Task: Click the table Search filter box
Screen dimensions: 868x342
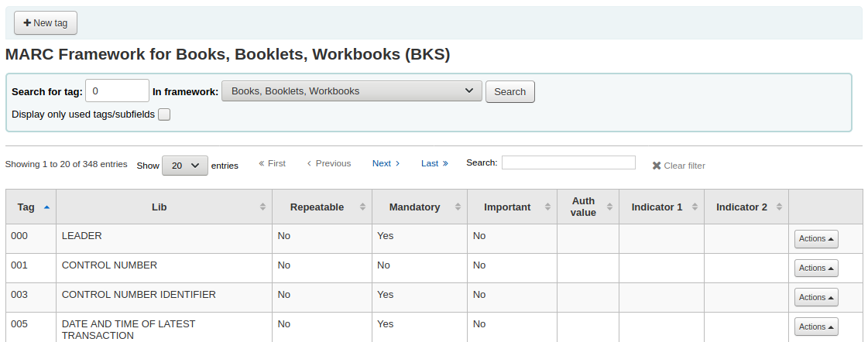Action: click(x=568, y=162)
